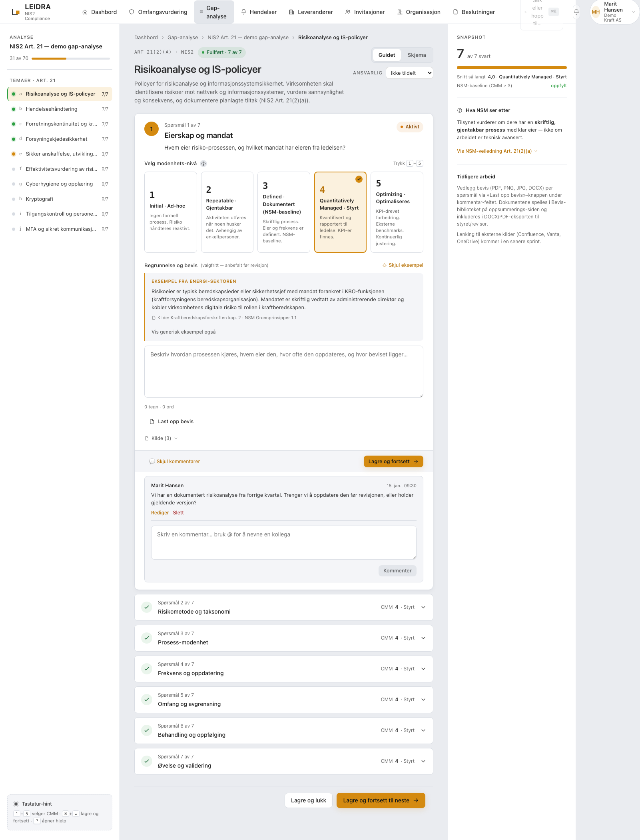Click the green check icon for Frekvens og oppdatering
This screenshot has height=840, width=640.
(x=147, y=669)
